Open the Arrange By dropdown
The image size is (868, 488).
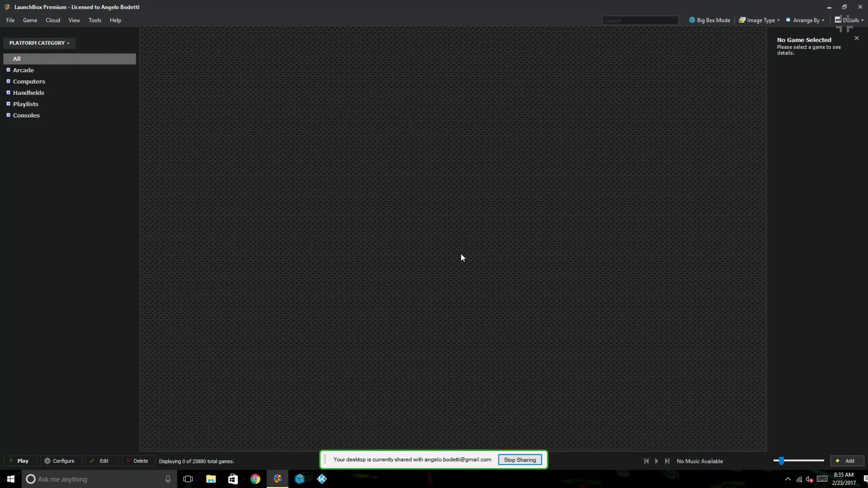pyautogui.click(x=805, y=20)
